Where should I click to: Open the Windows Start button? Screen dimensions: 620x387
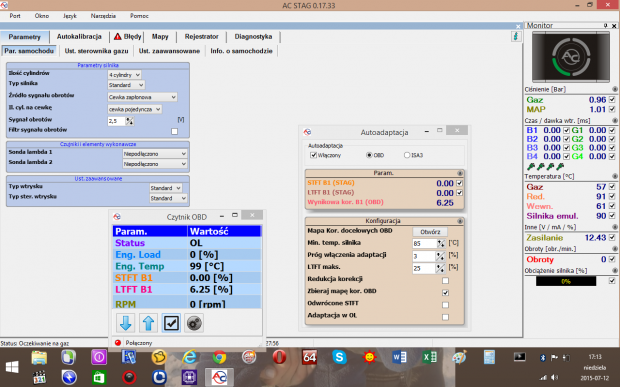[12, 367]
